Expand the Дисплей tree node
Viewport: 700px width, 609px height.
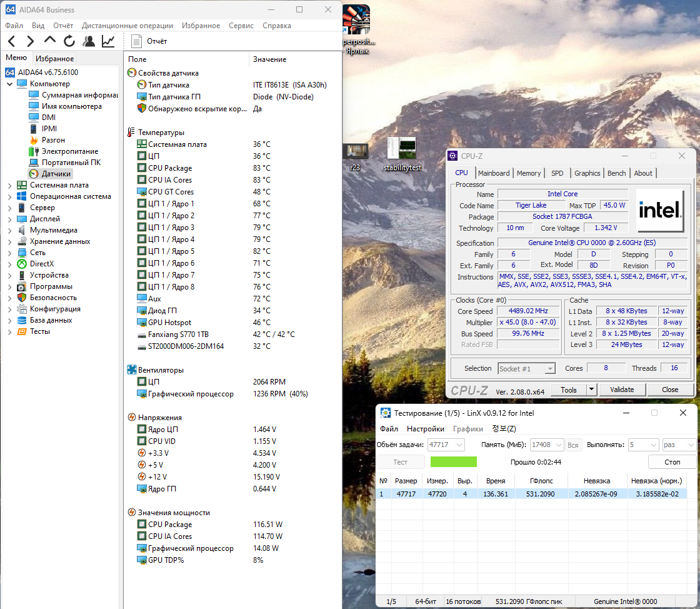(x=9, y=219)
